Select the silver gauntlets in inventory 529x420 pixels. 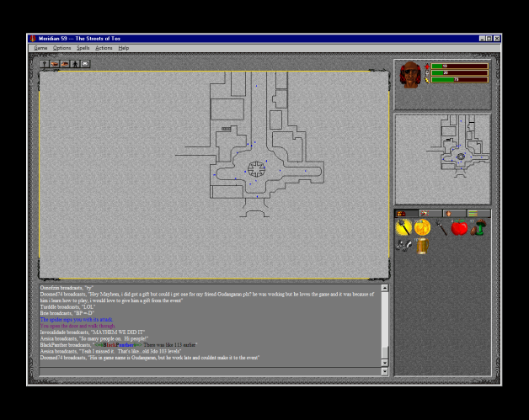pyautogui.click(x=403, y=246)
